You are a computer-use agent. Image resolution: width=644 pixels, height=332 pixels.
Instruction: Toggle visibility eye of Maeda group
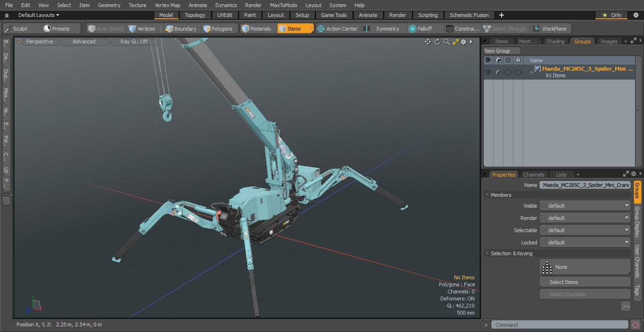tap(488, 72)
